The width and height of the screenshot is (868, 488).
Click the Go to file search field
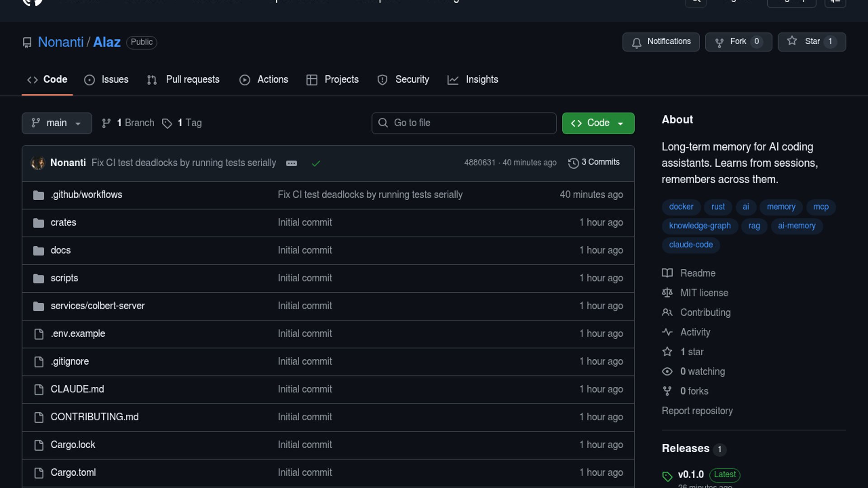[464, 123]
